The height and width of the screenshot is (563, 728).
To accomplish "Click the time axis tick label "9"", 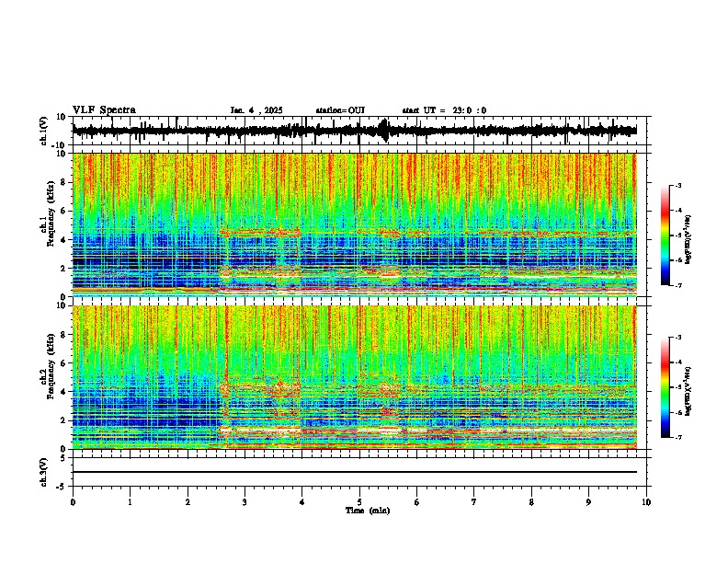I will [588, 502].
